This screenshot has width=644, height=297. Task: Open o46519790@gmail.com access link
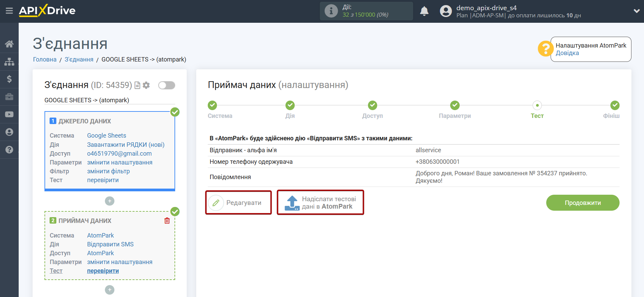(x=119, y=154)
